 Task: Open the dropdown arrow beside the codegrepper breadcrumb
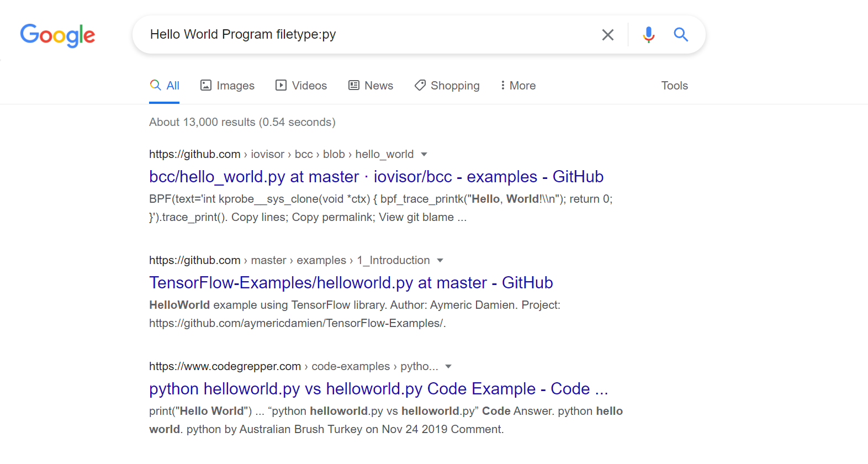point(448,367)
